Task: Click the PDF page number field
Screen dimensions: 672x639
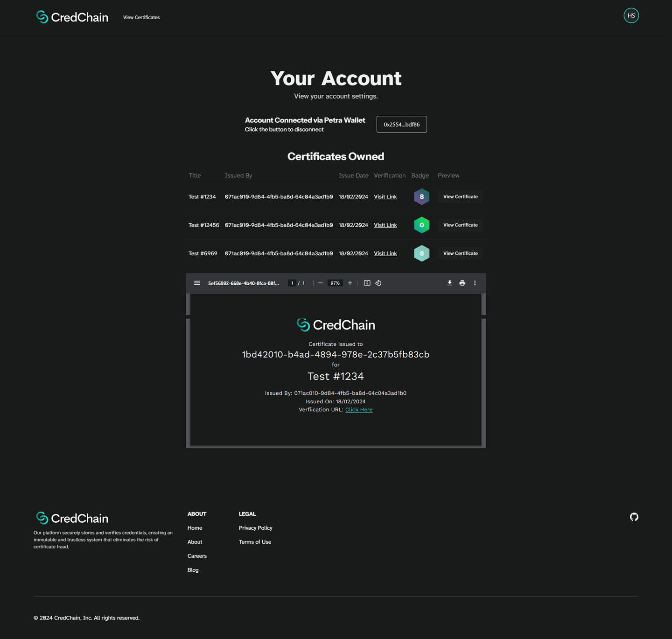Action: 292,283
